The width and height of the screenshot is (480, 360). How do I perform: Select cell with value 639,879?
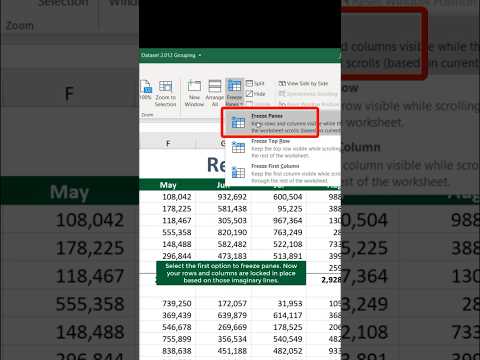click(x=225, y=315)
